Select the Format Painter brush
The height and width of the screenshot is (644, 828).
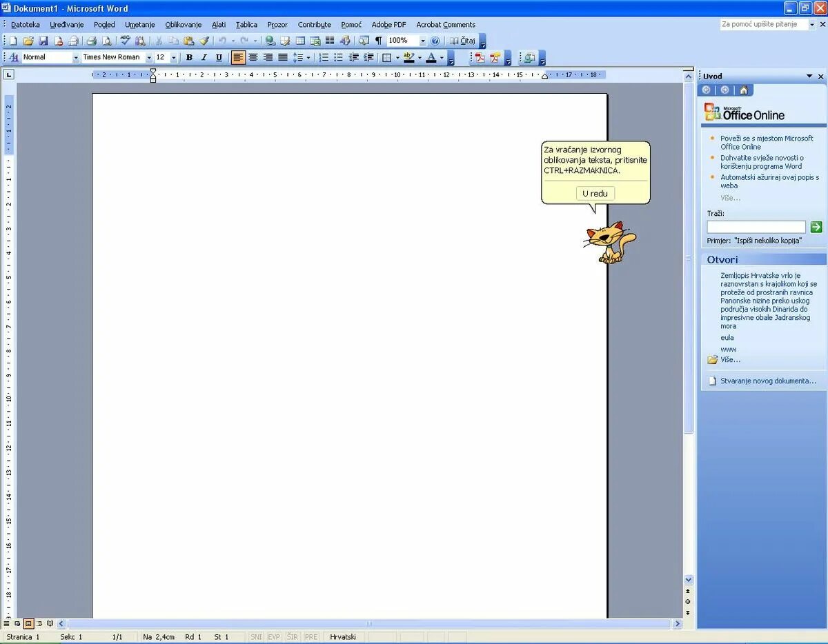click(x=204, y=41)
